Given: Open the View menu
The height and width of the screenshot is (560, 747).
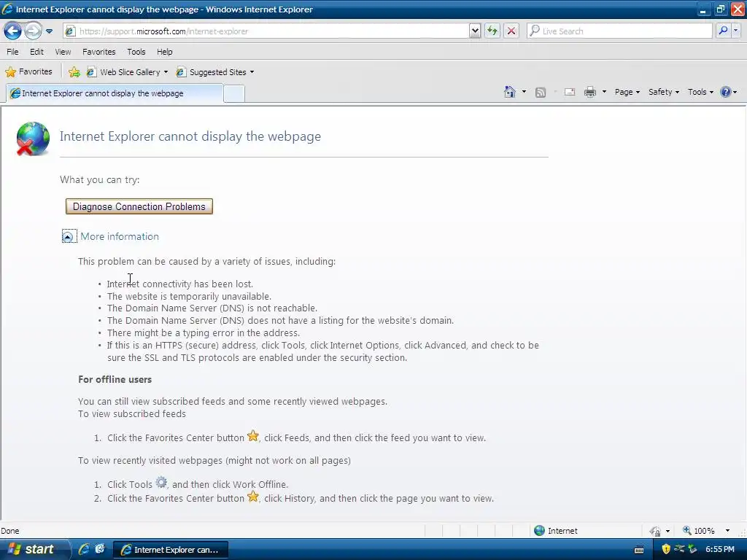Looking at the screenshot, I should 63,52.
